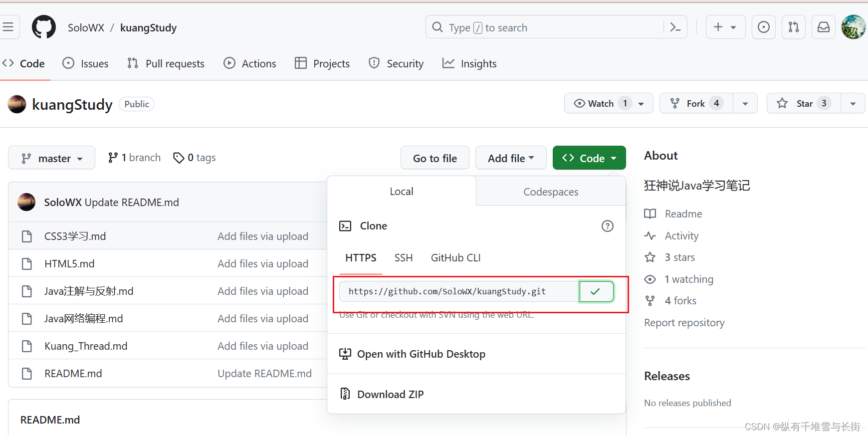
Task: Select the SSH clone method
Action: (404, 258)
